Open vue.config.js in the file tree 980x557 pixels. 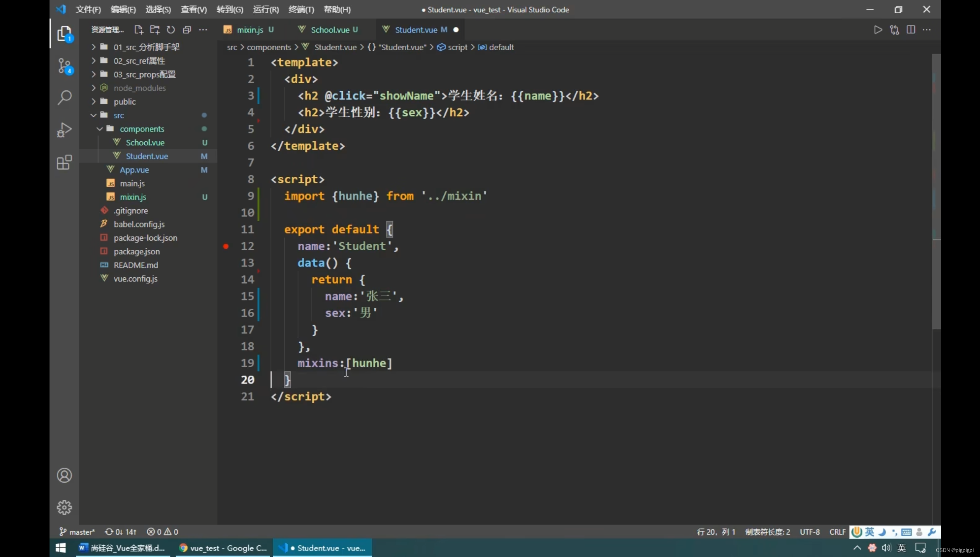(135, 278)
